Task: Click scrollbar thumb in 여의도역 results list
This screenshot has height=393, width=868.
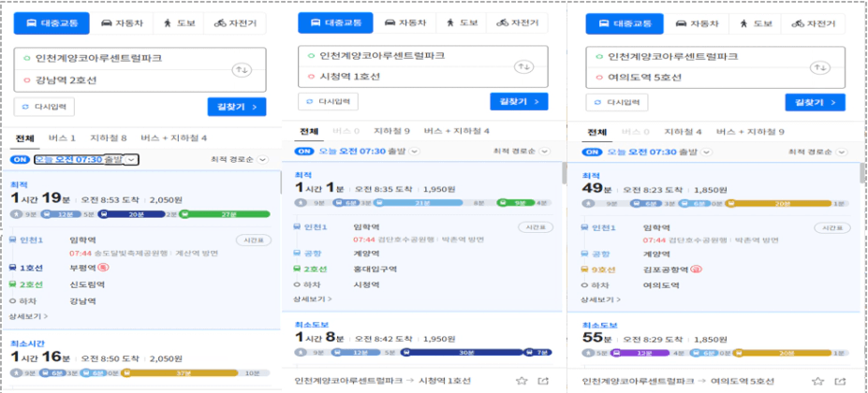Action: pyautogui.click(x=862, y=173)
